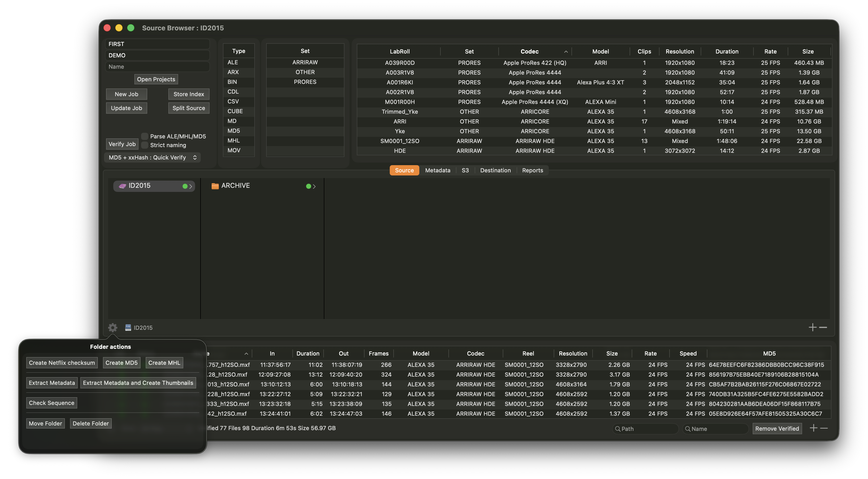
Task: Click the ID2015 drive icon in browser column
Action: tap(122, 186)
